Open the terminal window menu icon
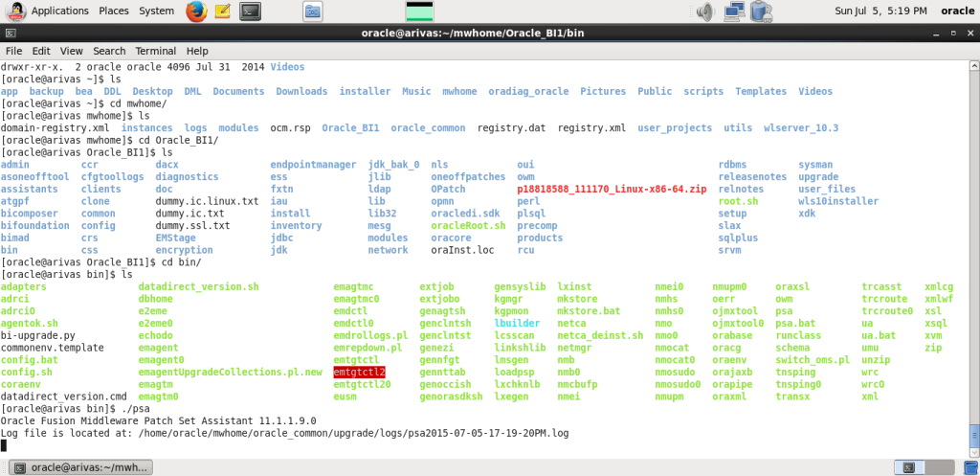 [x=10, y=34]
